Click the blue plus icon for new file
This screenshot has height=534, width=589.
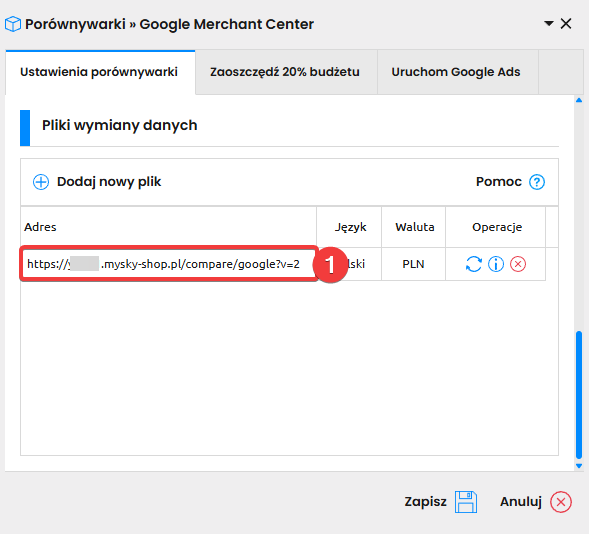tap(41, 182)
